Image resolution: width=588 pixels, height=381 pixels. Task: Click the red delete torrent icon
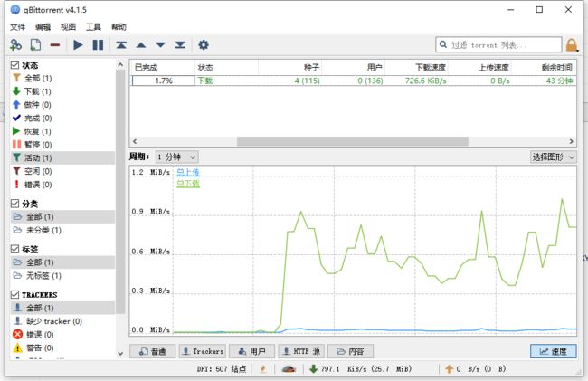pos(55,45)
